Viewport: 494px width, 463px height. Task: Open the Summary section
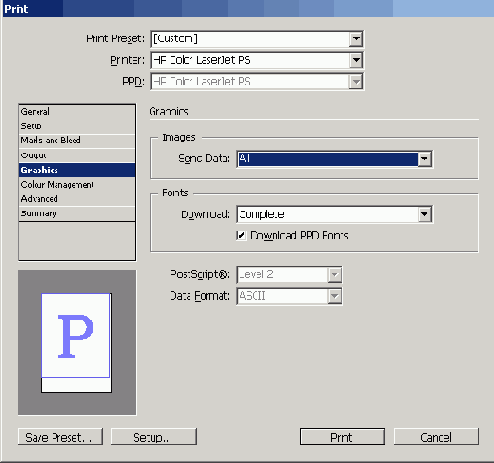(77, 213)
